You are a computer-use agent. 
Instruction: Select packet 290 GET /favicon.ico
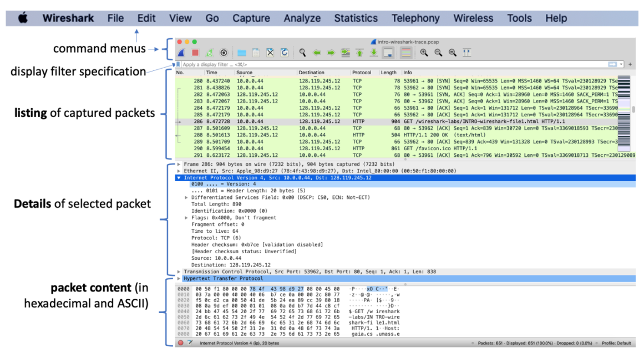pos(397,149)
